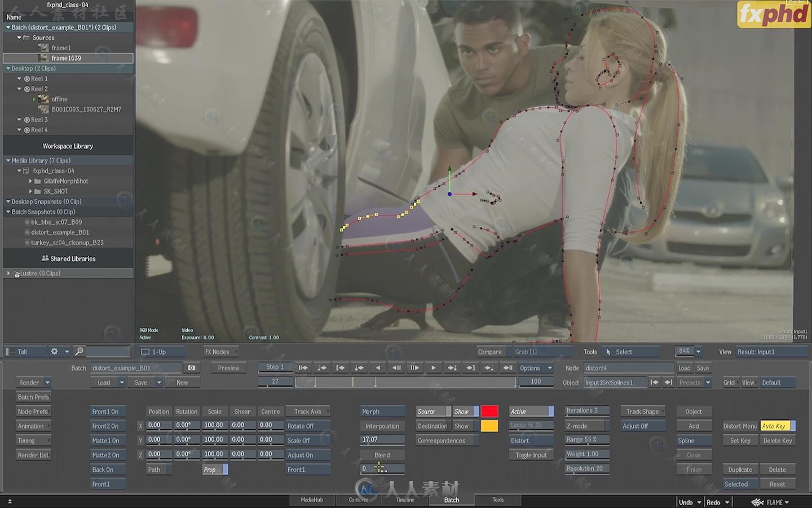Screen dimensions: 812x508
Task: Choose the Select cursor tool
Action: [630, 352]
